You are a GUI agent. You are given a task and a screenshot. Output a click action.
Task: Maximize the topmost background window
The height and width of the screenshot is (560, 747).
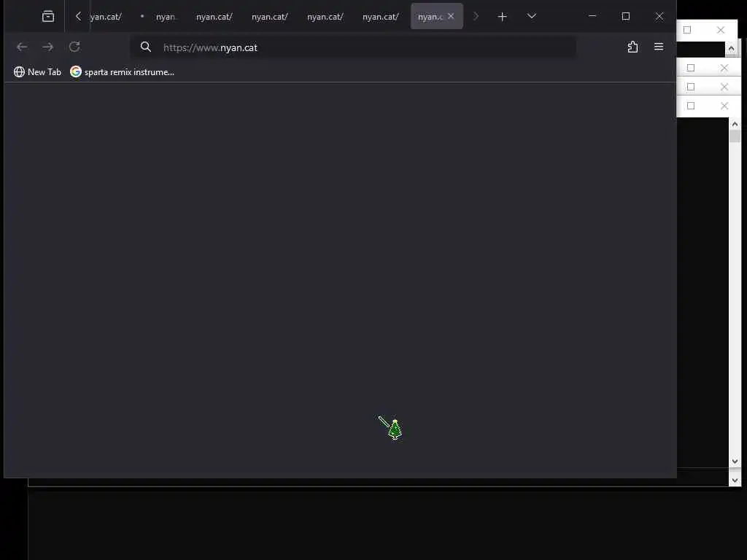pos(687,30)
